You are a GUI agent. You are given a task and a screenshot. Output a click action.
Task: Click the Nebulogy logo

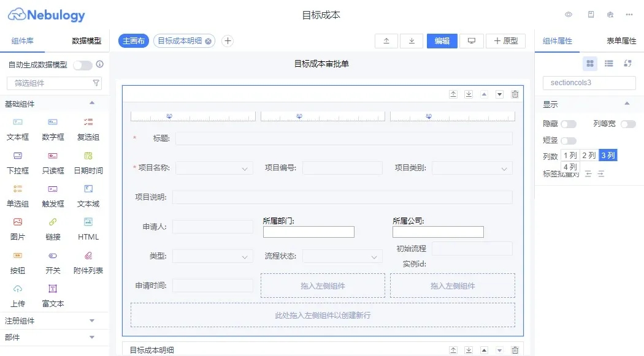47,15
